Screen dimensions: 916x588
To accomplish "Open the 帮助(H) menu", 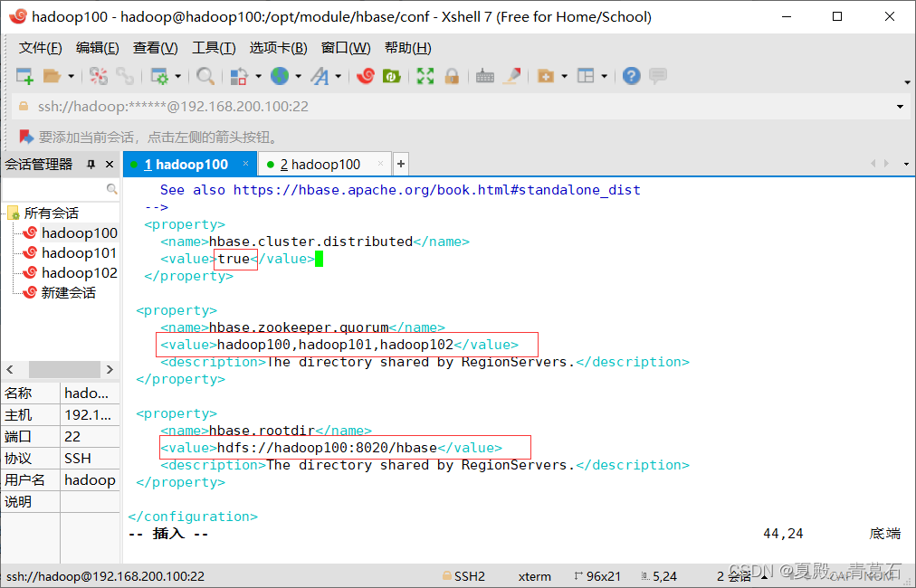I will (x=407, y=48).
